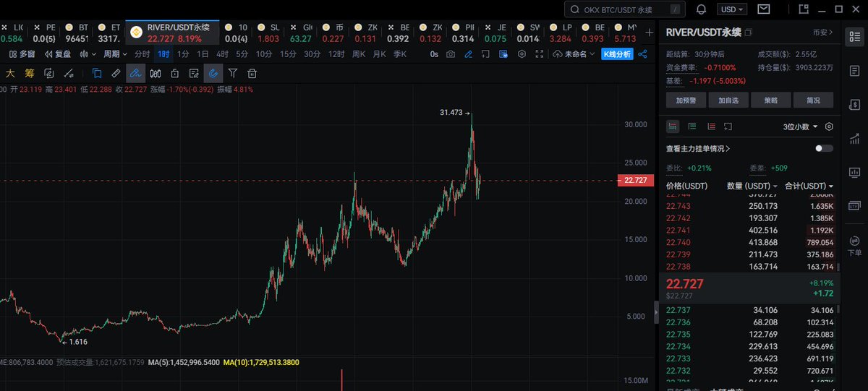
Task: Click the 大 gold icon in drawing toolbar
Action: (10, 73)
